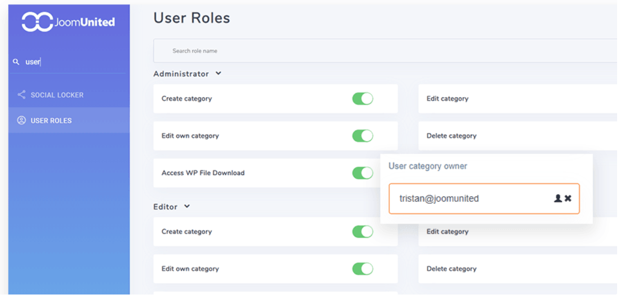The width and height of the screenshot is (644, 299).
Task: Click the select-user person icon in owner field
Action: point(558,198)
